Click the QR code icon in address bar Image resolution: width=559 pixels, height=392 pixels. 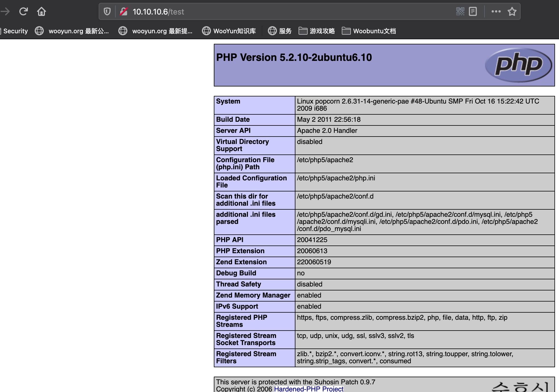pos(460,12)
